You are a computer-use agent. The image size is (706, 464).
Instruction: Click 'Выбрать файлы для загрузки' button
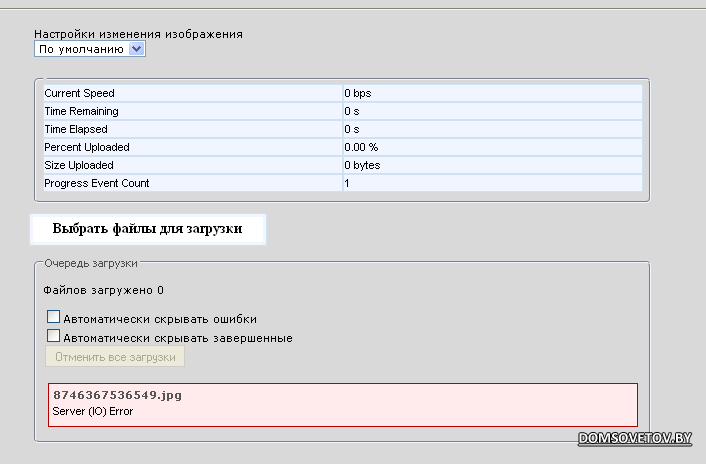click(x=148, y=230)
